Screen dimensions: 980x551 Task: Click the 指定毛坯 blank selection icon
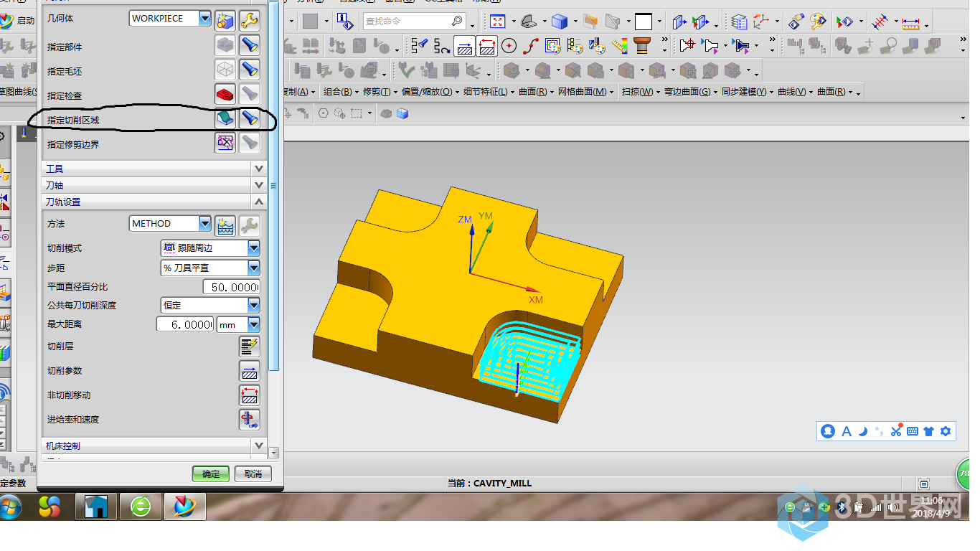tap(225, 70)
